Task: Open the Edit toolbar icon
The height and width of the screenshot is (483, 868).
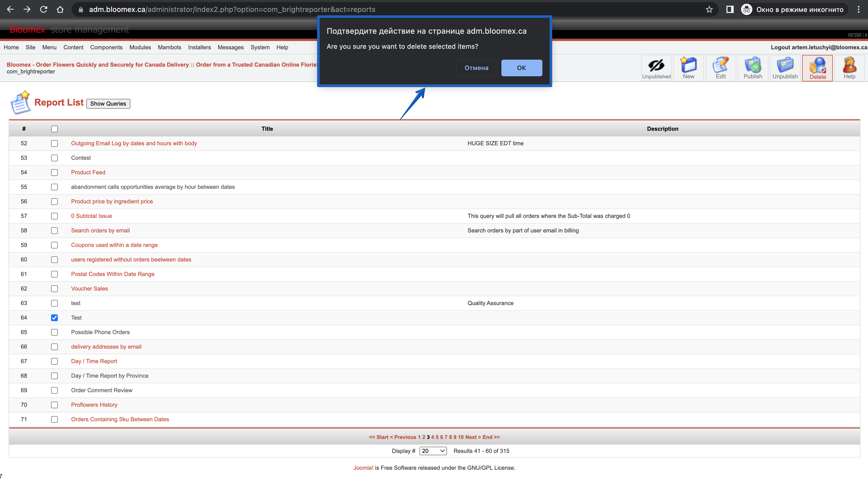Action: click(720, 68)
